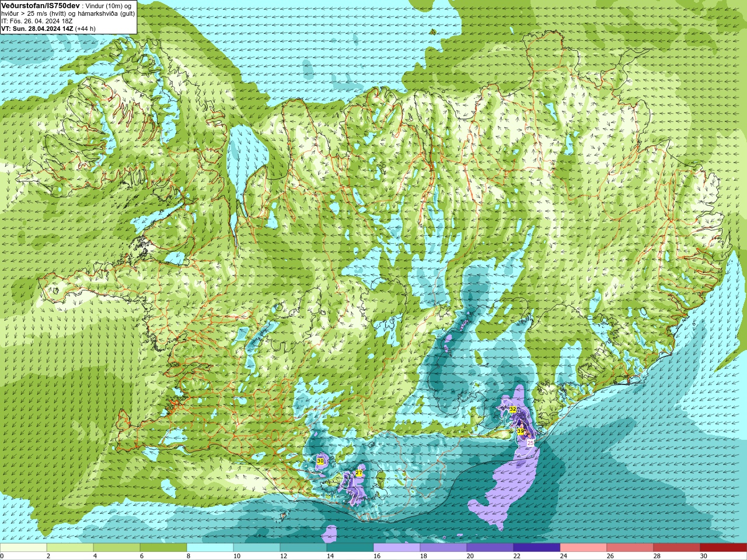Screen dimensions: 747x560
Task: Select the 6–8 m/s olive green swatch
Action: click(x=163, y=548)
